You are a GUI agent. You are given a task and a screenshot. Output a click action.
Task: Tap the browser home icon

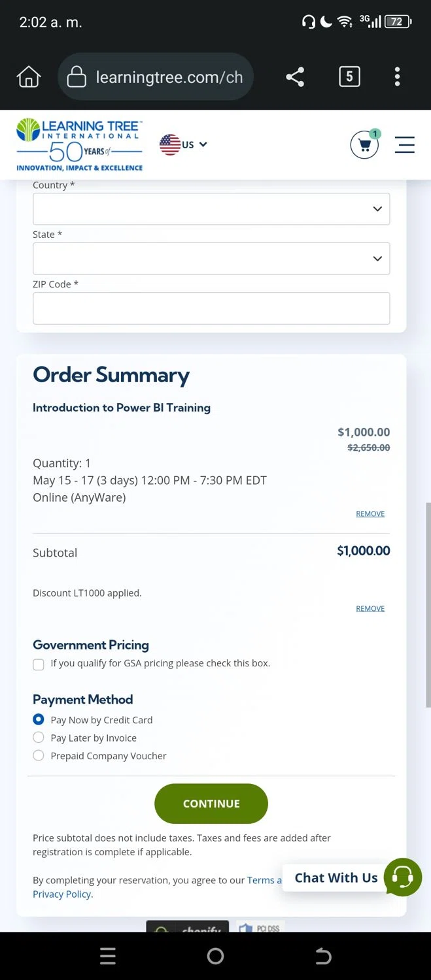(29, 77)
